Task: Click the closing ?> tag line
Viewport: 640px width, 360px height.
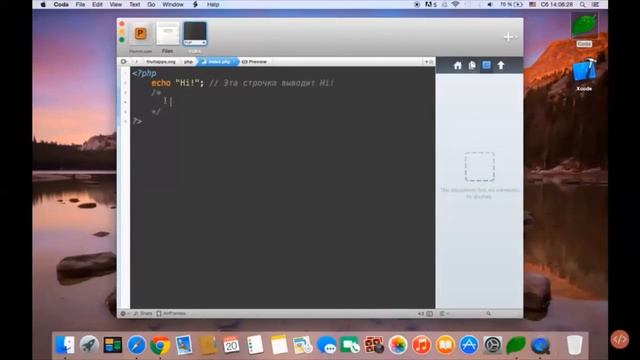Action: 137,121
